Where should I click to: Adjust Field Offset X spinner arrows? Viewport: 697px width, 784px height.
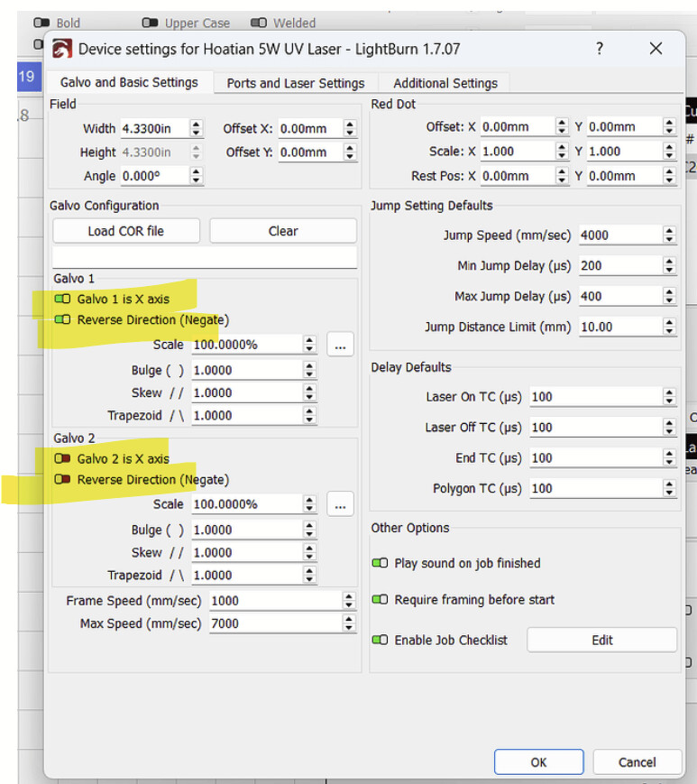point(350,128)
